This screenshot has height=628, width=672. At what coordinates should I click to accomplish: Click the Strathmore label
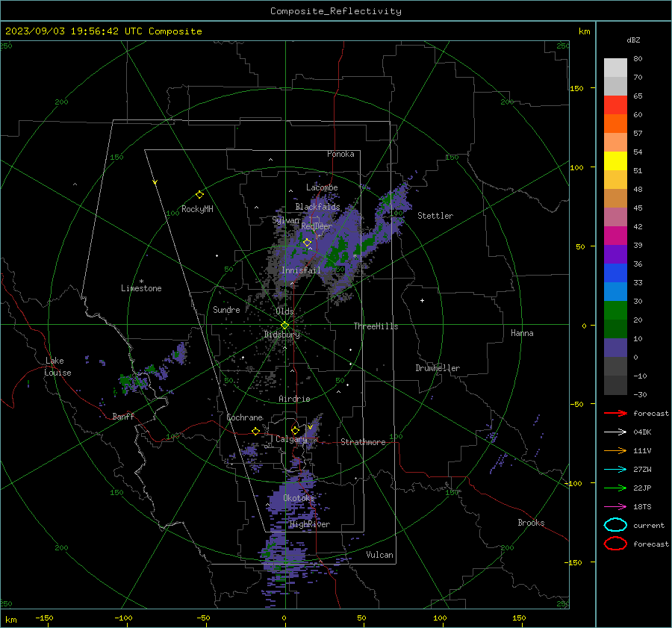coord(363,442)
